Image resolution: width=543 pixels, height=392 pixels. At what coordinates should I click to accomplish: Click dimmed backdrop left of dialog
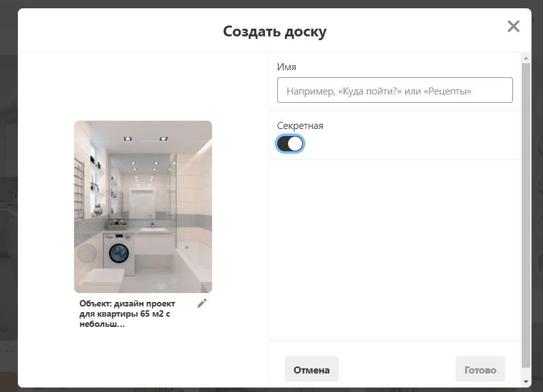8,192
